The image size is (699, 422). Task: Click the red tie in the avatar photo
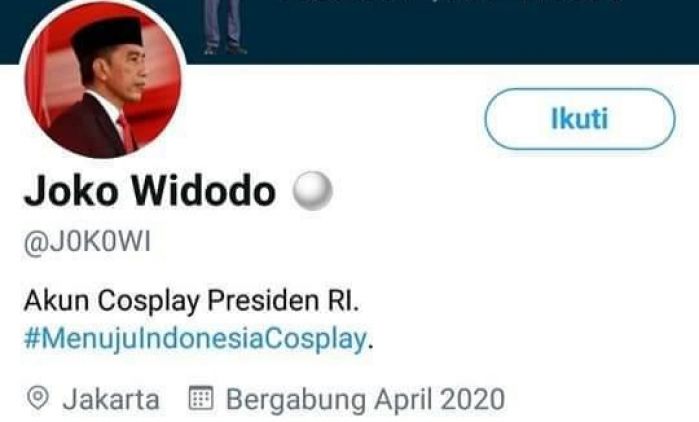point(127,132)
